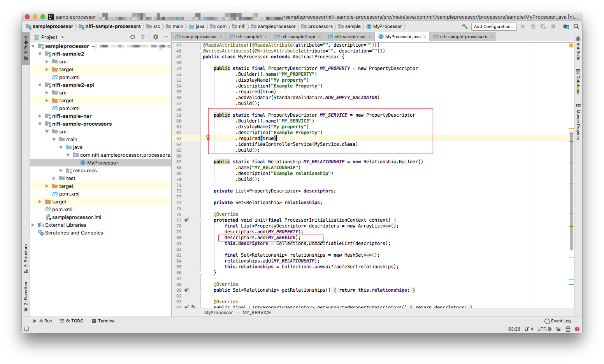Click the editor vertical scrollbar thumb
The height and width of the screenshot is (364, 604).
(x=571, y=191)
